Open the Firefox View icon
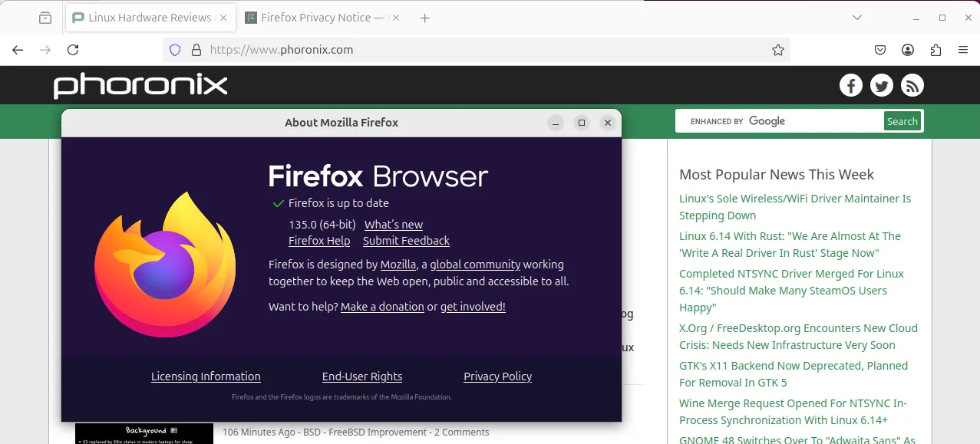The image size is (980, 444). 45,18
